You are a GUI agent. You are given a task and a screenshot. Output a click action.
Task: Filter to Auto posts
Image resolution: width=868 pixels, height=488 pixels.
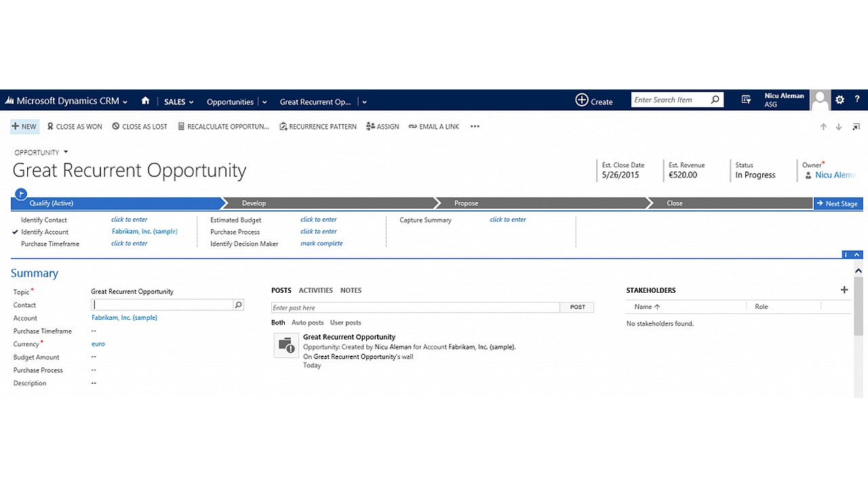click(x=308, y=323)
